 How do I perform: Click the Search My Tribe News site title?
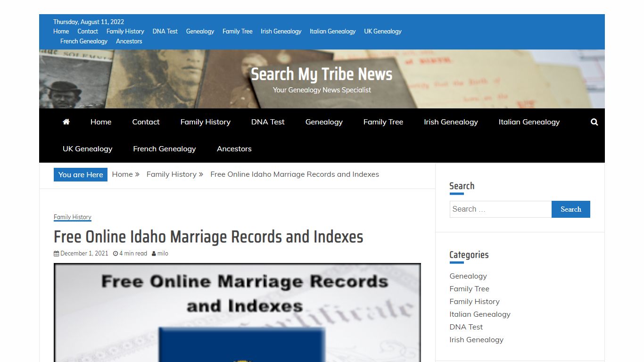322,74
